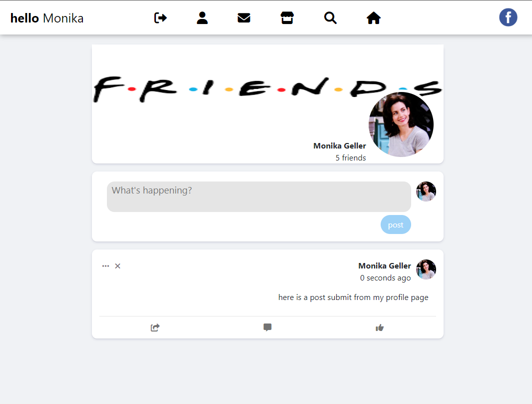Image resolution: width=532 pixels, height=404 pixels.
Task: Open the search icon in the navbar
Action: click(330, 17)
